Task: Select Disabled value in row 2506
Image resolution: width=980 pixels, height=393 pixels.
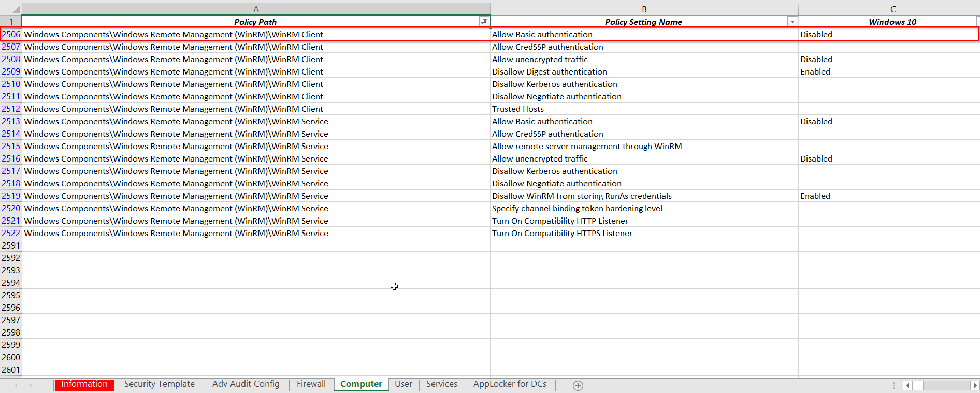Action: 889,34
